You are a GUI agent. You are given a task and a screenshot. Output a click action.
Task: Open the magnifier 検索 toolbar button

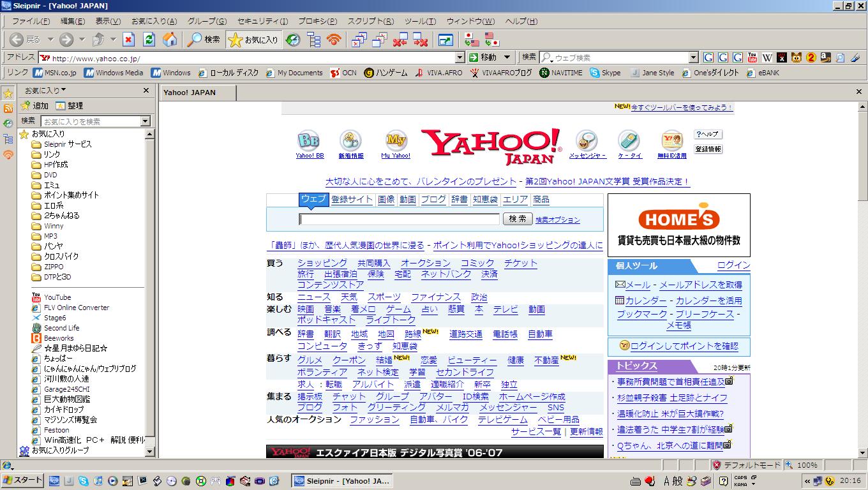pos(204,40)
